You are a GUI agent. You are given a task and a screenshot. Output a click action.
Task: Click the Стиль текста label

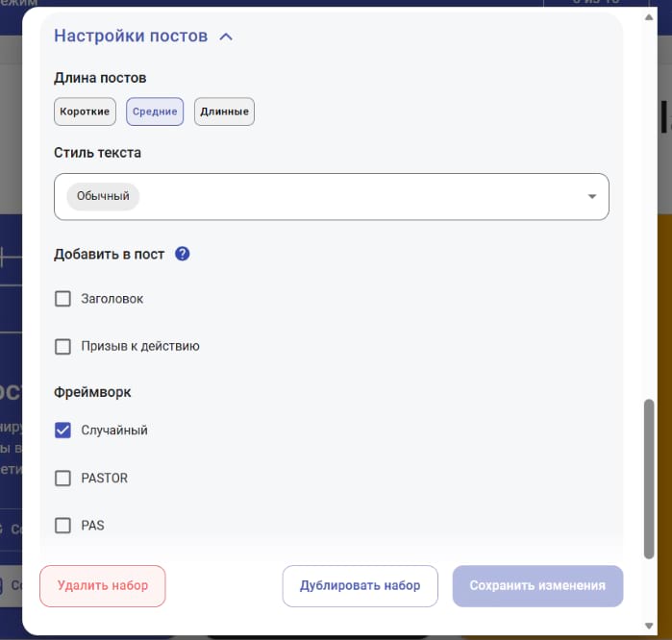(x=98, y=153)
